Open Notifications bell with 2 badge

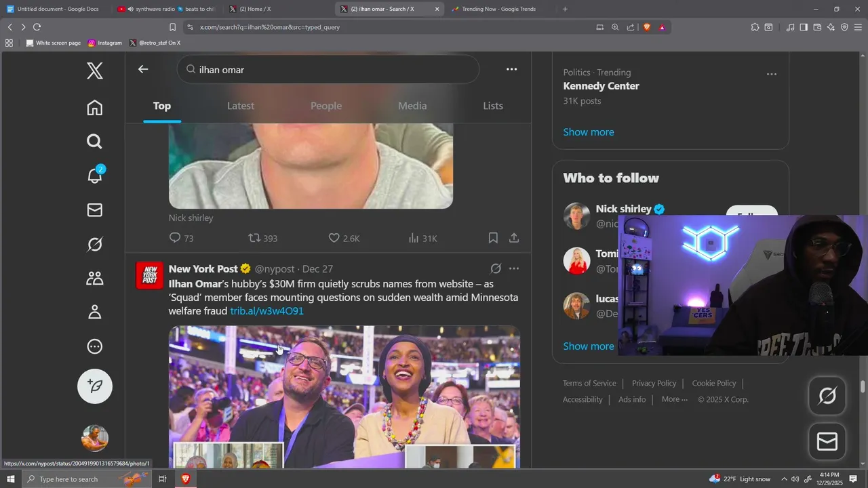(x=95, y=176)
